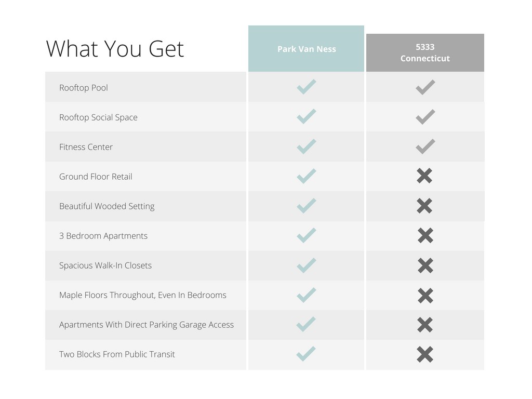Click 5333 Connecticut Direct Parking Garage X mark

[424, 325]
